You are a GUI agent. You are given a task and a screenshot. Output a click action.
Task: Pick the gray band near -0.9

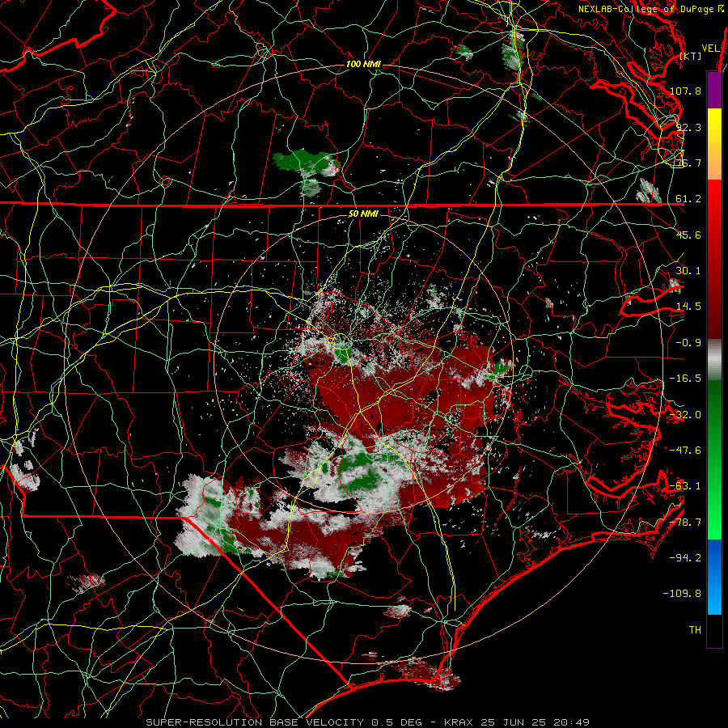[714, 360]
